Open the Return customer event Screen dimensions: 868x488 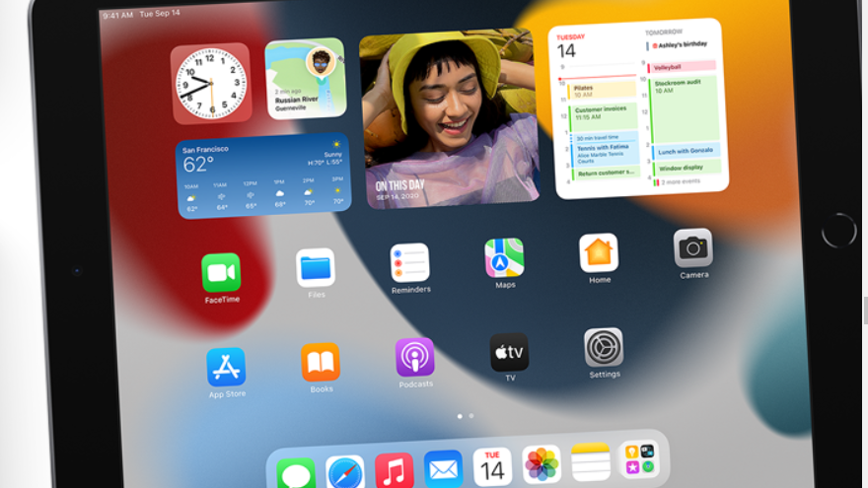pyautogui.click(x=608, y=174)
